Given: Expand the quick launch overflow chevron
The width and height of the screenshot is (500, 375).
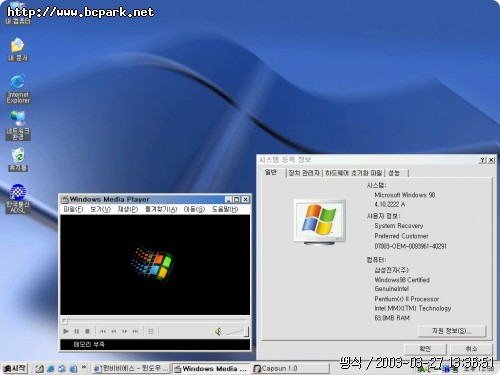Looking at the screenshot, I should click(x=84, y=367).
